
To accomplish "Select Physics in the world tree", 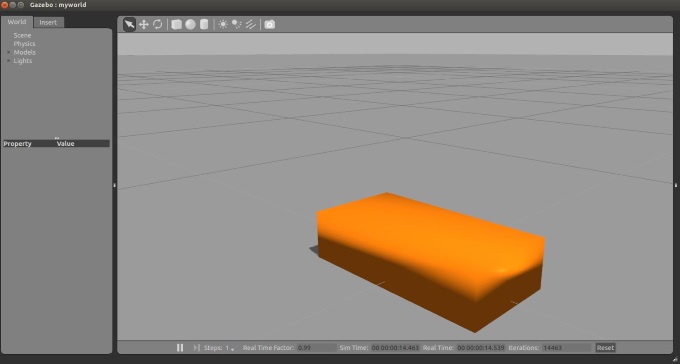I will click(24, 44).
